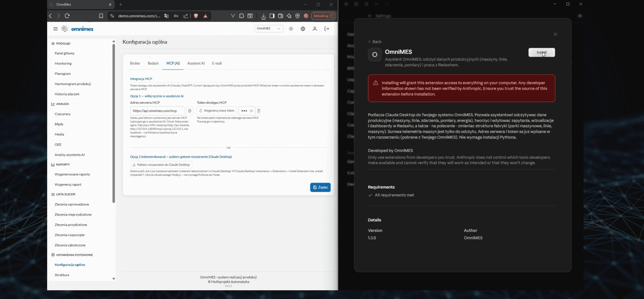Collapse the ANALIZA sidebar section
644x299 pixels.
pos(60,104)
